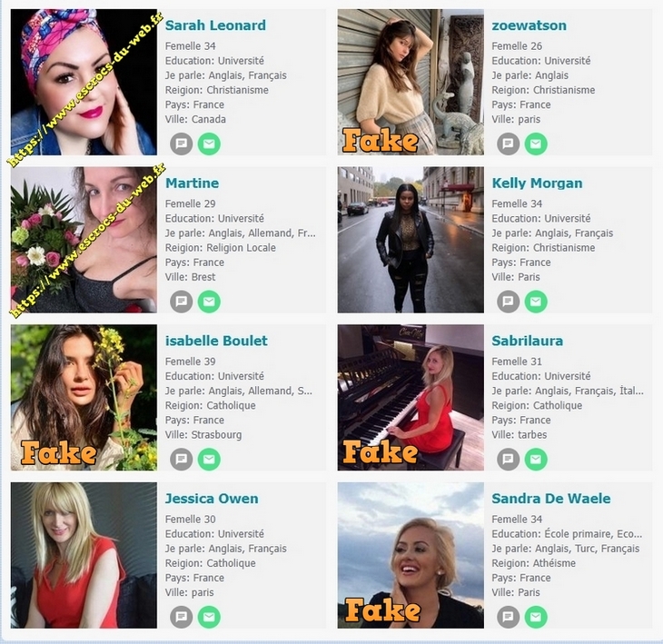Screen dimensions: 663x644
Task: View isabelle Boulet profile photo
Action: (x=84, y=398)
